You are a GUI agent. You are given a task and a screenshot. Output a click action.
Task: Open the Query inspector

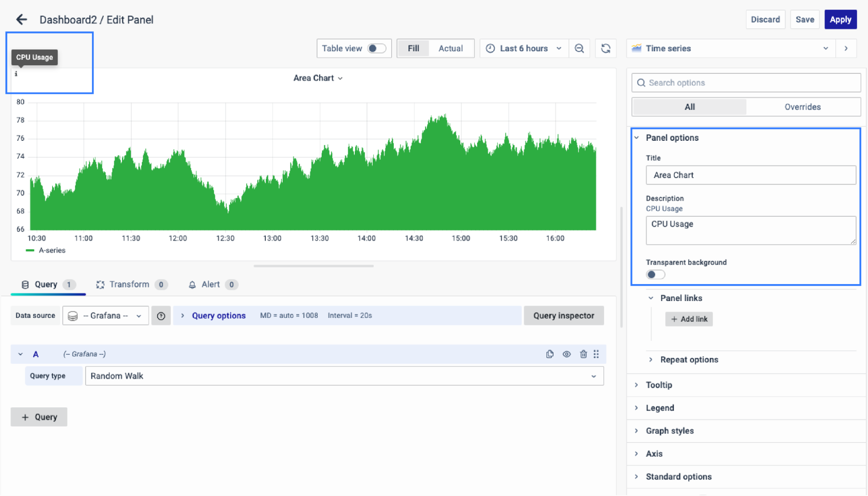tap(563, 316)
